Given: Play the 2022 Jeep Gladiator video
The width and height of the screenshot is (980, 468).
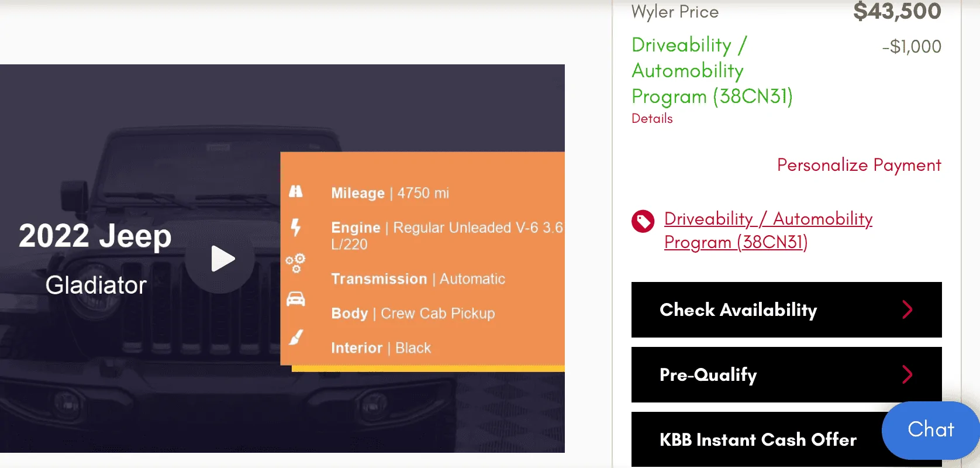Looking at the screenshot, I should pos(220,259).
